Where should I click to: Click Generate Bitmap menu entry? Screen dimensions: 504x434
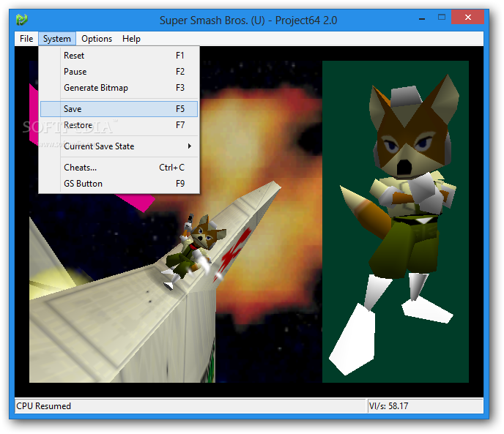[119, 88]
